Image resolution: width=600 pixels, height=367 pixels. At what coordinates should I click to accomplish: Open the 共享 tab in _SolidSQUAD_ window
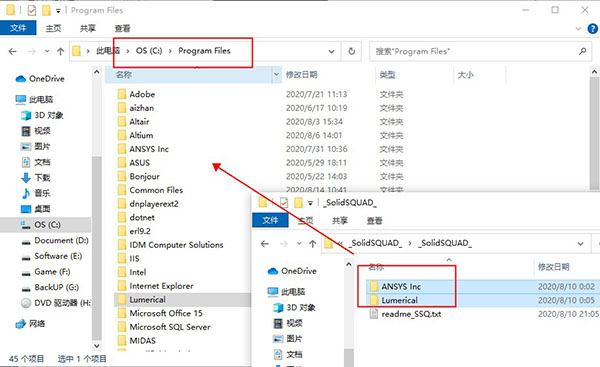click(340, 221)
